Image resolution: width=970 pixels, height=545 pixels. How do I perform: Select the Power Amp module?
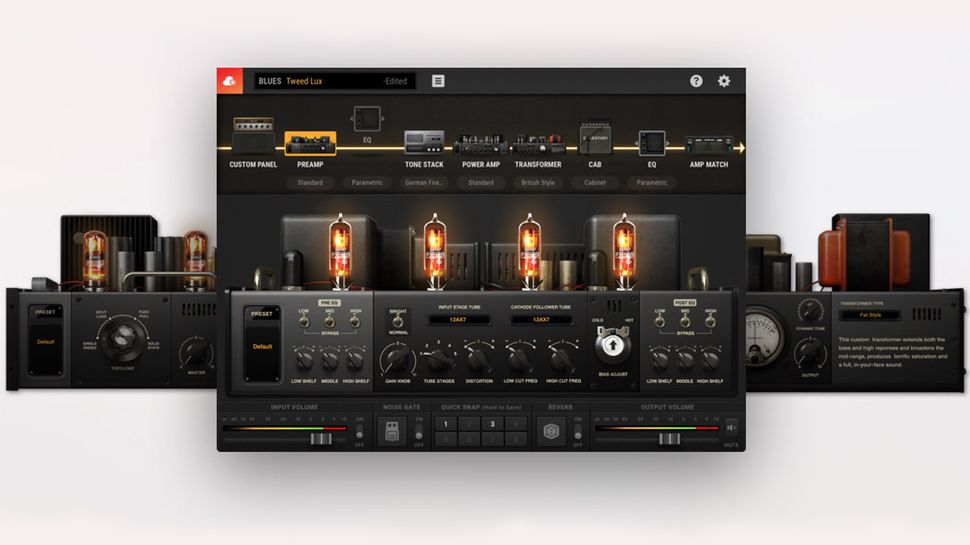(481, 145)
